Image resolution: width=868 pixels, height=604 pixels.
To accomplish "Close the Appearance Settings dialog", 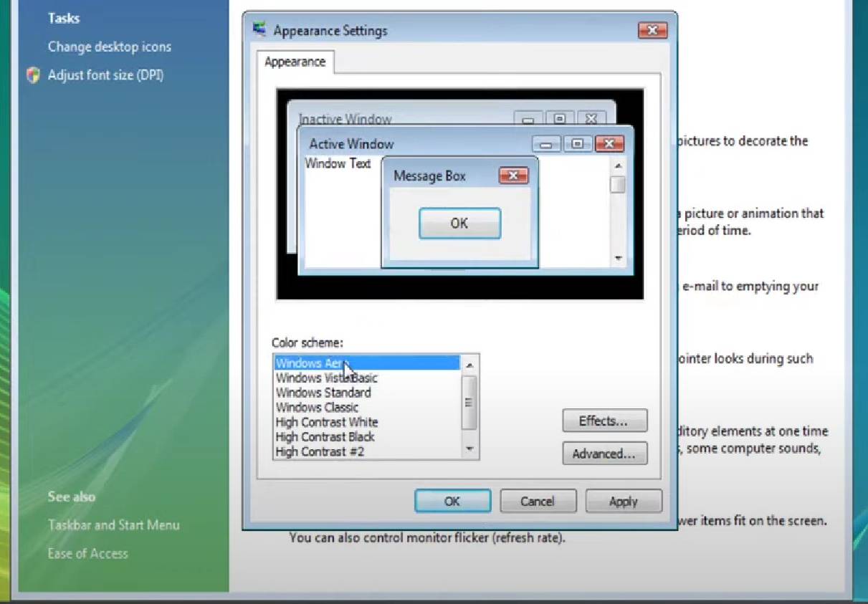I will tap(652, 30).
